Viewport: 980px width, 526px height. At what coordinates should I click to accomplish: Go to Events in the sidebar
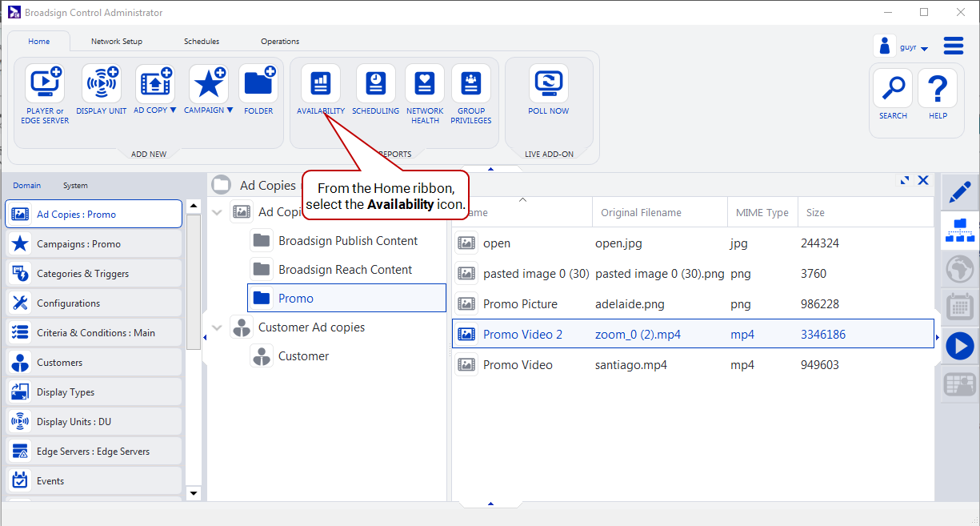[x=94, y=481]
